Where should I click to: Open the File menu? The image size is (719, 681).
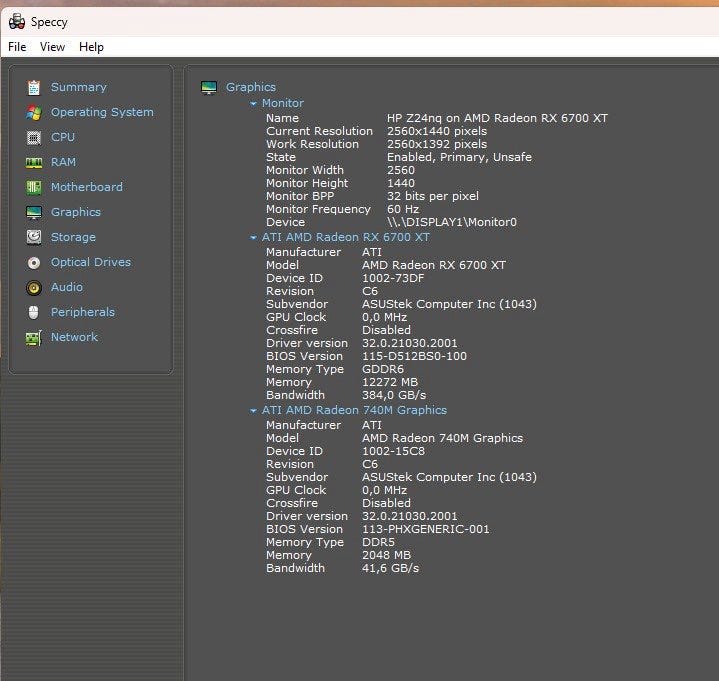pos(17,47)
